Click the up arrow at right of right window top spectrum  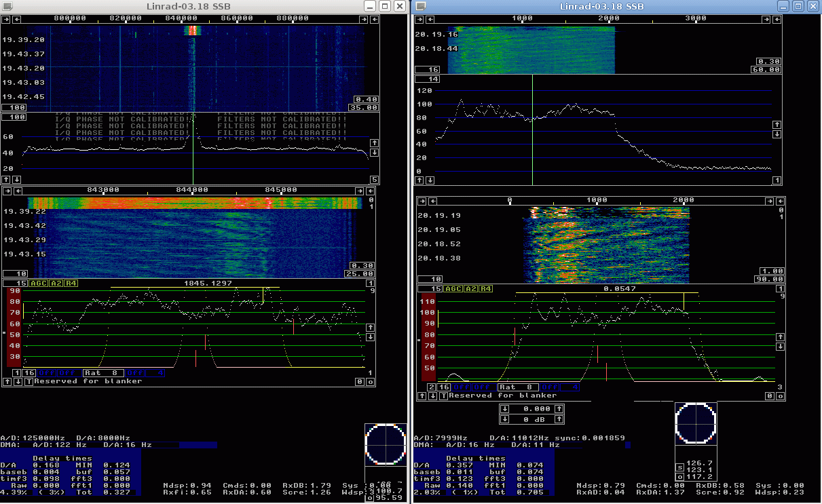pos(778,125)
